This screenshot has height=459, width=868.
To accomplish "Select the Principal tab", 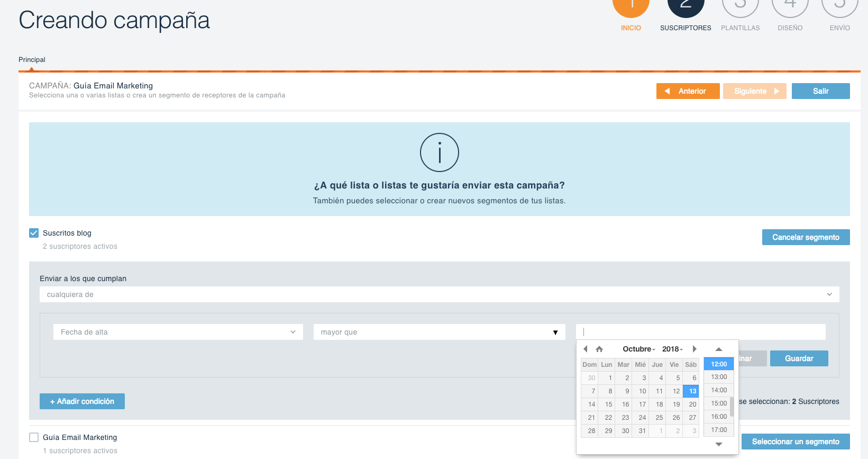I will pyautogui.click(x=32, y=60).
